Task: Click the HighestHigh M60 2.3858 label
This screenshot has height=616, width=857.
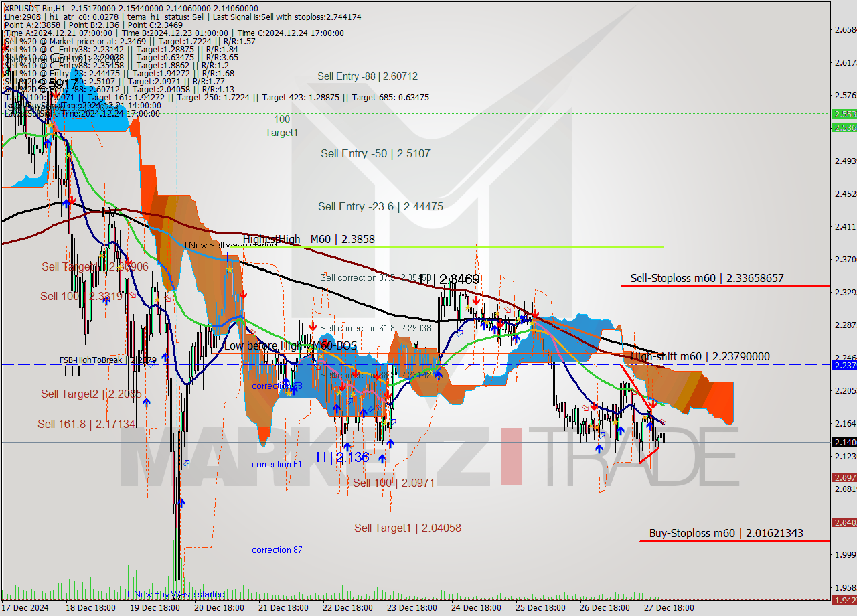Action: tap(309, 239)
